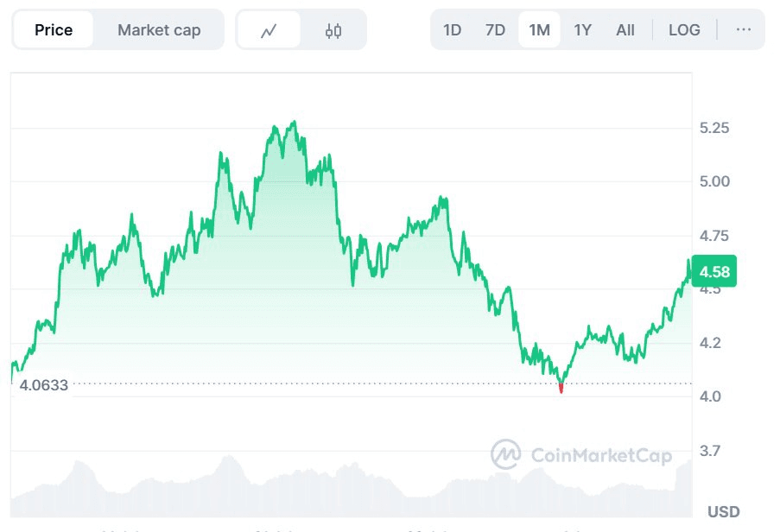This screenshot has height=532, width=780.
Task: Set the range to 1M
Action: pyautogui.click(x=539, y=30)
